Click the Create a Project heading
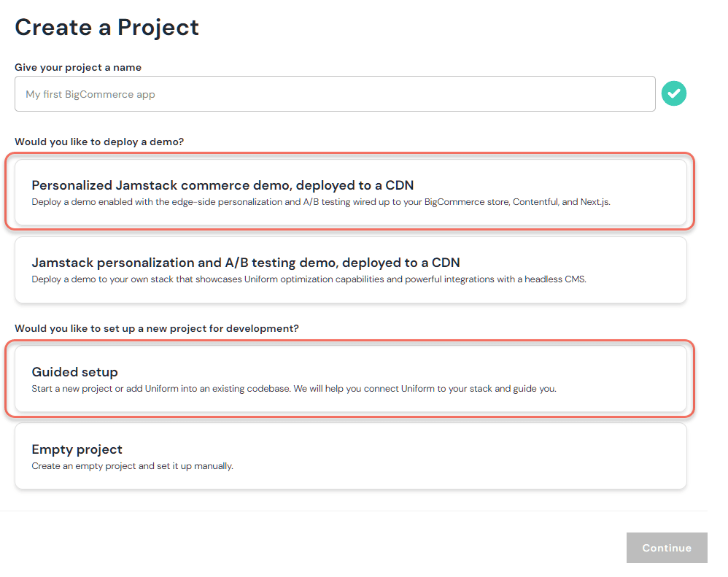This screenshot has height=577, width=728. (107, 27)
